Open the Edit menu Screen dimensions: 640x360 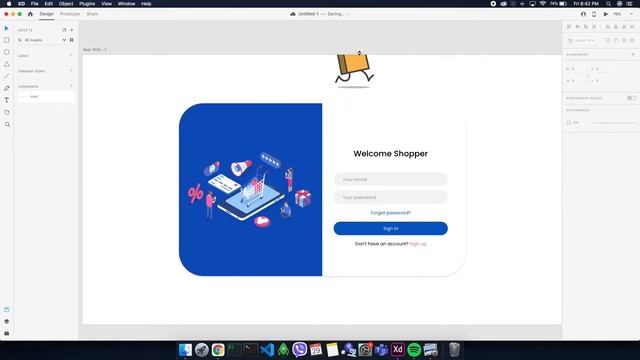coord(49,4)
